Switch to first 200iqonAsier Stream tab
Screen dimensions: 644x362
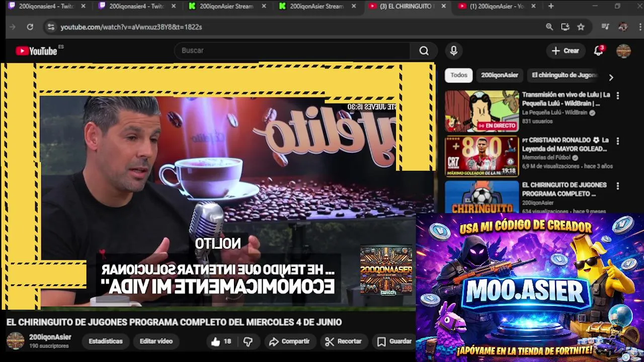(x=226, y=6)
